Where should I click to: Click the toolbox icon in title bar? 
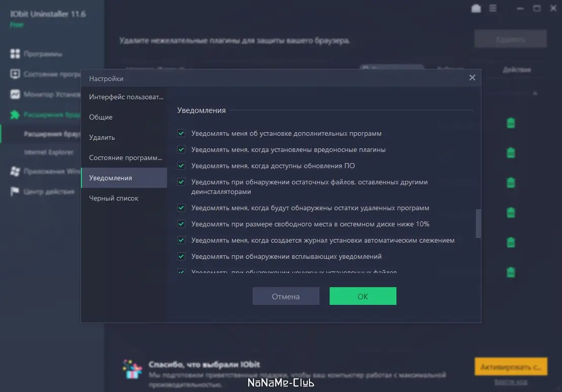coord(476,8)
